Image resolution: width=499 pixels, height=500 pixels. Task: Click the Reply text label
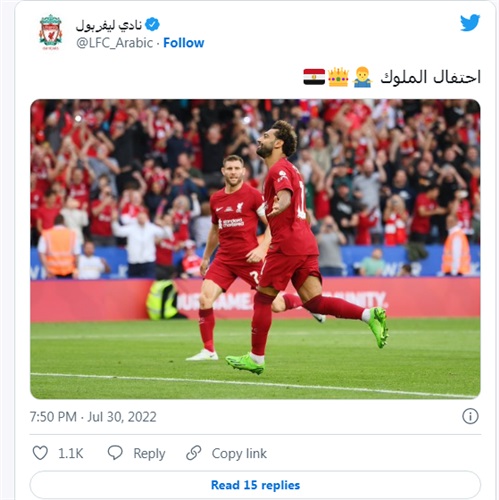coord(149,453)
